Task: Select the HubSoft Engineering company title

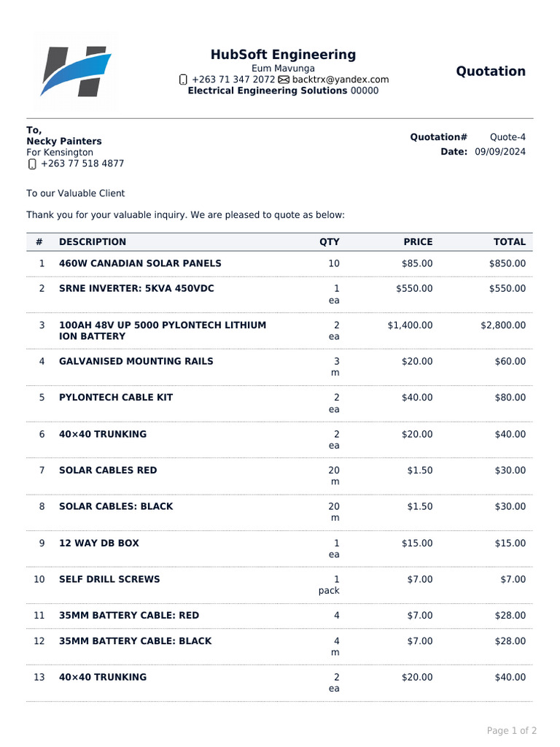Action: pyautogui.click(x=283, y=55)
